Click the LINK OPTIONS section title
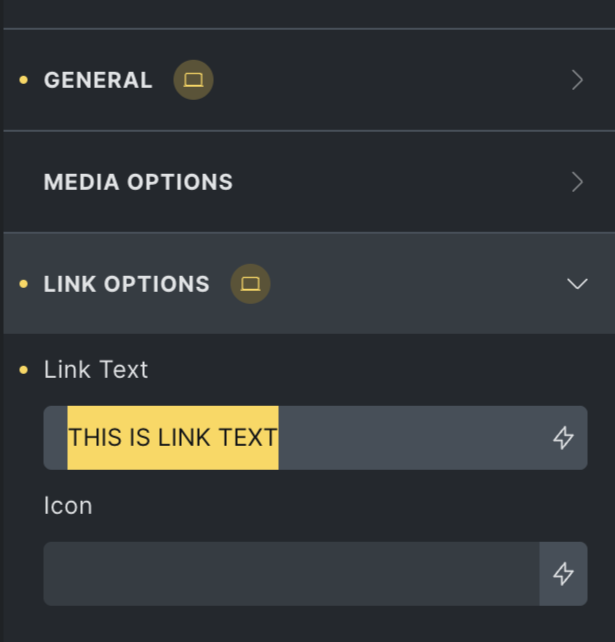Screen dimensions: 615x642 pyautogui.click(x=127, y=284)
